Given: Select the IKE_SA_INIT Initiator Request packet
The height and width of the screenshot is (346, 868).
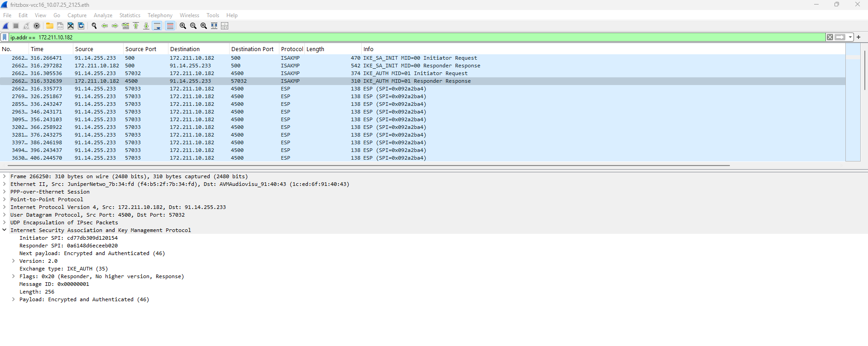Looking at the screenshot, I should 422,58.
